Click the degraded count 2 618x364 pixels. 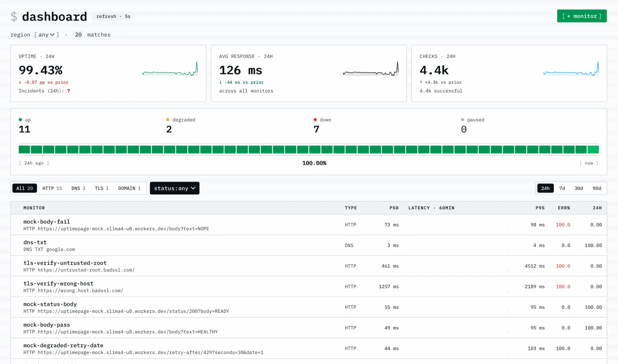(169, 129)
